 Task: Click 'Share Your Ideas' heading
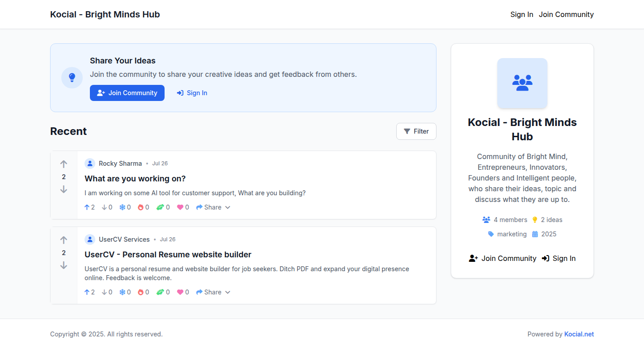[x=123, y=61]
